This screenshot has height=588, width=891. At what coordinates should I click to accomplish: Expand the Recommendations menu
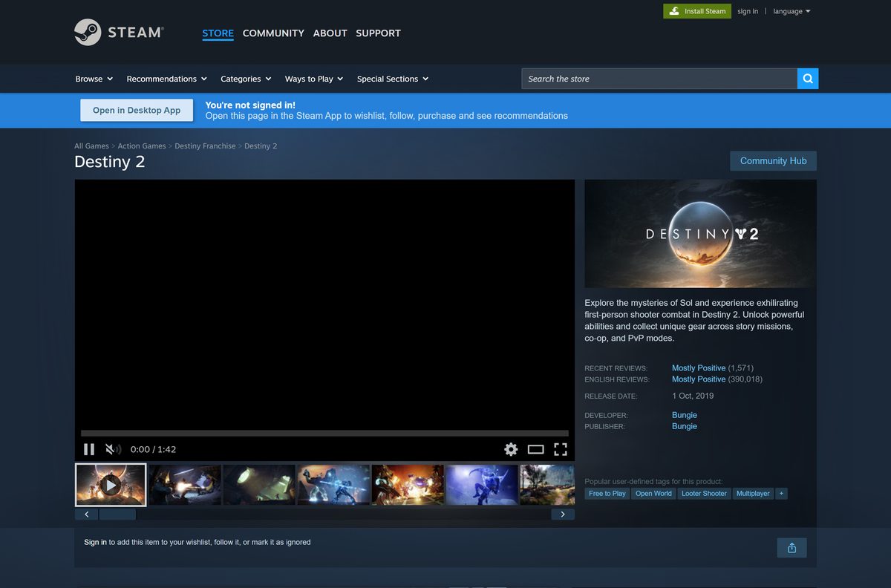(x=167, y=79)
